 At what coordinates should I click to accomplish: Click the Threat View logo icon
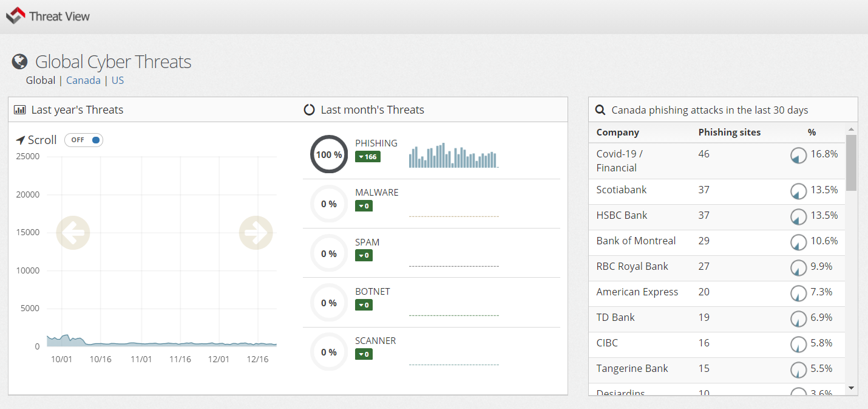pyautogui.click(x=16, y=15)
